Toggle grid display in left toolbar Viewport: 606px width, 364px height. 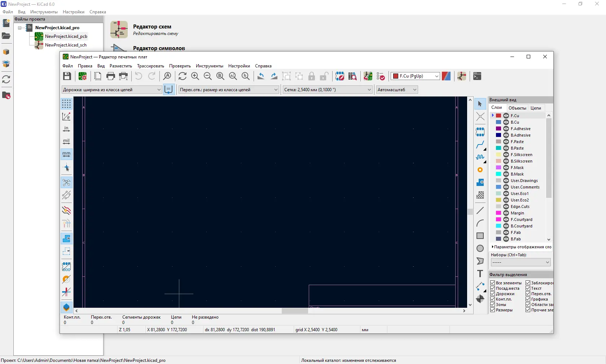66,104
